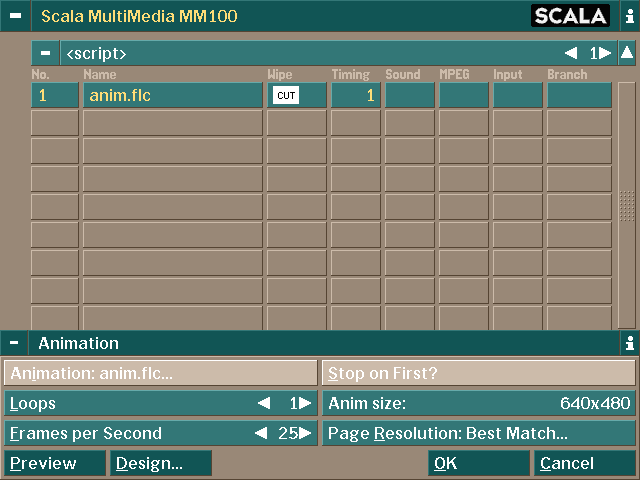
Task: Click the SCALA logo
Action: click(569, 16)
